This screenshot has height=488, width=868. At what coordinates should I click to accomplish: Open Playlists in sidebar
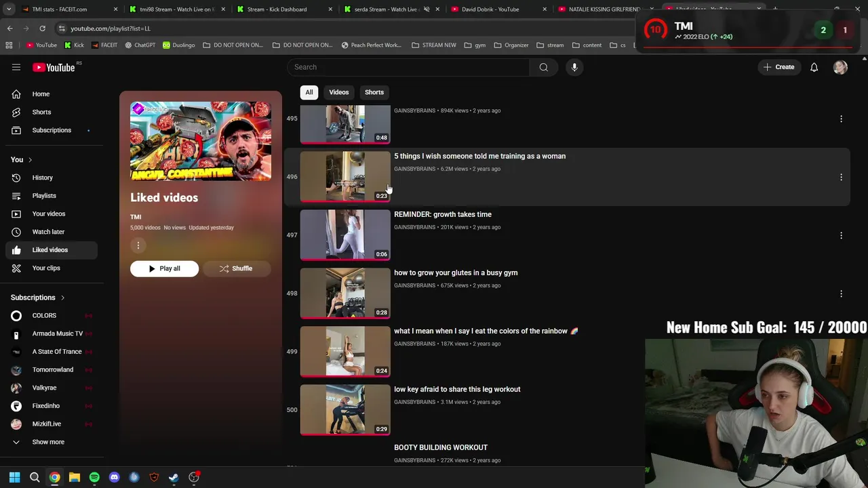(x=52, y=196)
